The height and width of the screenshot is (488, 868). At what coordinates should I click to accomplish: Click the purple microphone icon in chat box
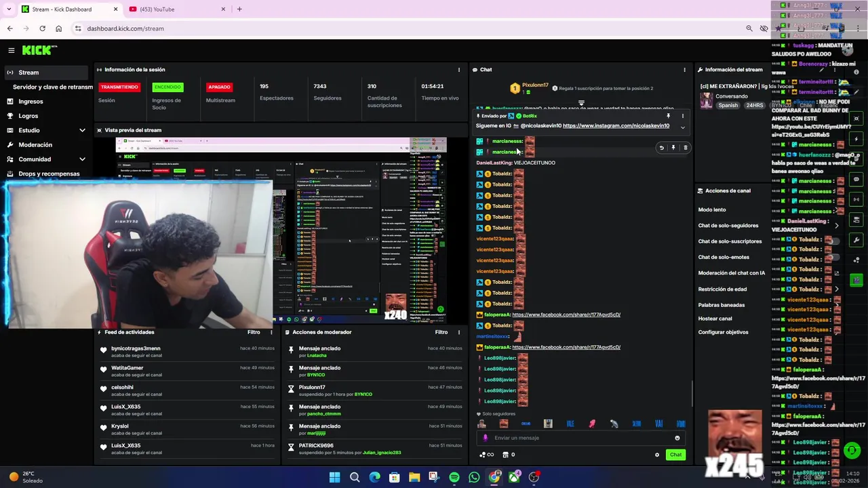(485, 438)
